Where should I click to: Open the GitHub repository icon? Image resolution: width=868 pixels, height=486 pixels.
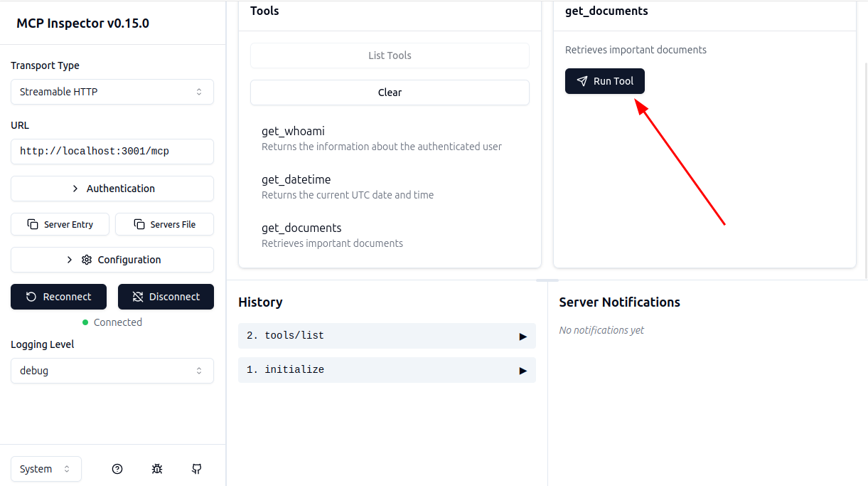(196, 469)
